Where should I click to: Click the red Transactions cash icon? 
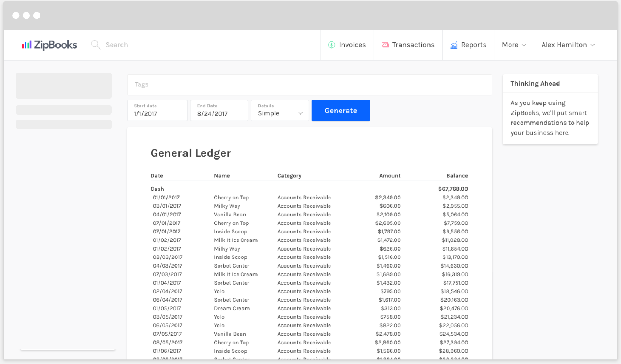click(385, 45)
